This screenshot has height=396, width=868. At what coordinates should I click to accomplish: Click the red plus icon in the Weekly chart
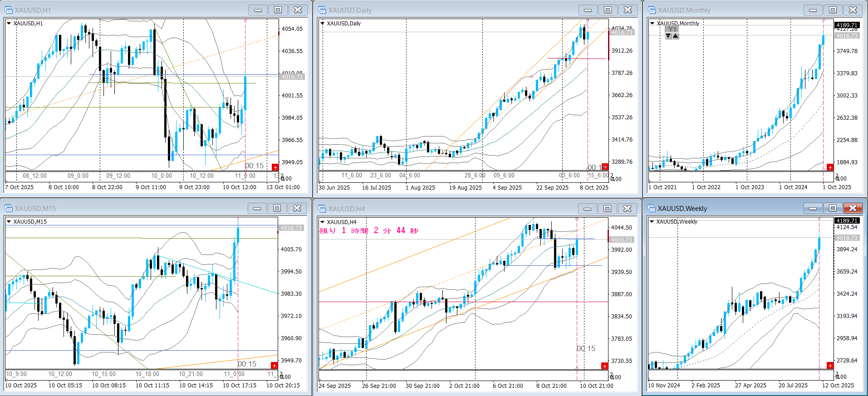click(x=830, y=366)
